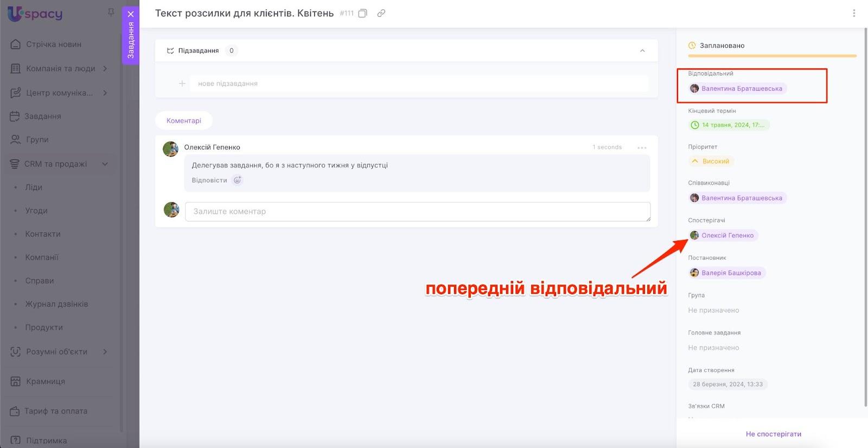Open the three-dot task options menu
This screenshot has height=448, width=868.
854,13
